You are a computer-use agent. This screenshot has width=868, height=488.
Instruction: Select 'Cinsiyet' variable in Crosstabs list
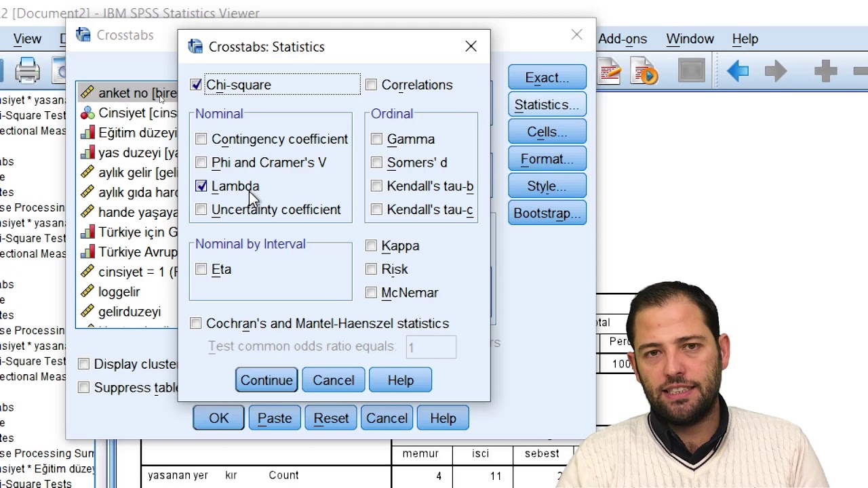pyautogui.click(x=127, y=113)
